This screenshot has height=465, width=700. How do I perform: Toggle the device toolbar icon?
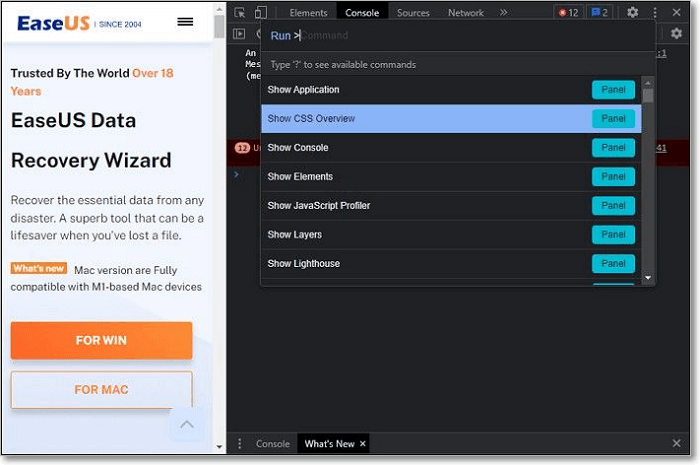(x=260, y=13)
